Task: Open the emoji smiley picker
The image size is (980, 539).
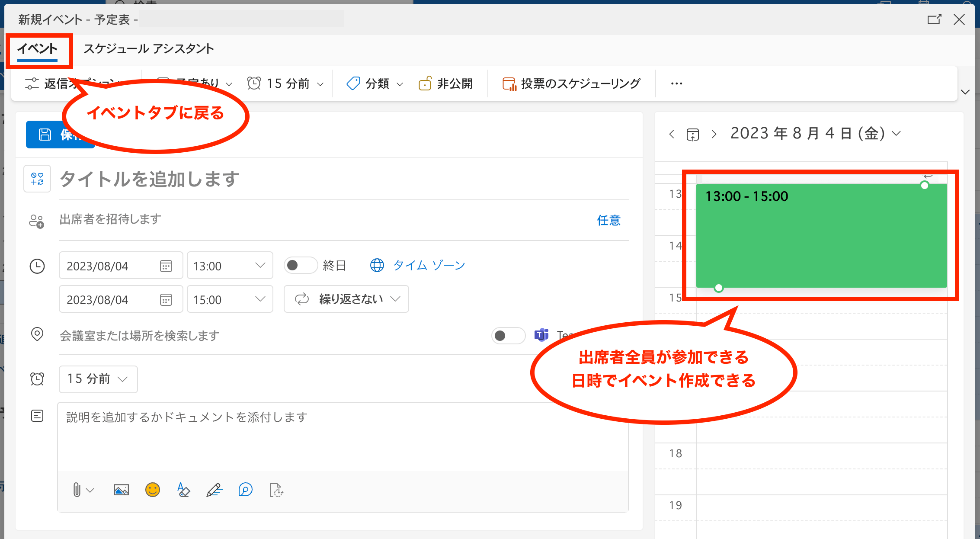Action: (x=152, y=490)
